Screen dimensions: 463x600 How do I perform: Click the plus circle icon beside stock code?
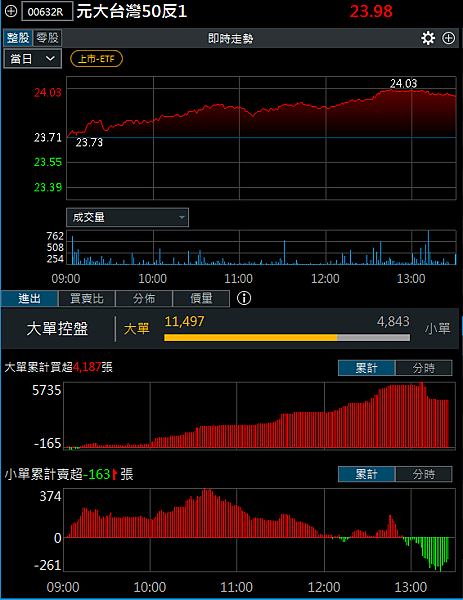(x=11, y=11)
